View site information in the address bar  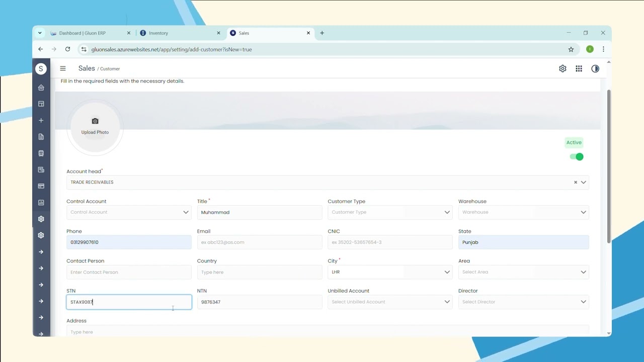(x=84, y=49)
